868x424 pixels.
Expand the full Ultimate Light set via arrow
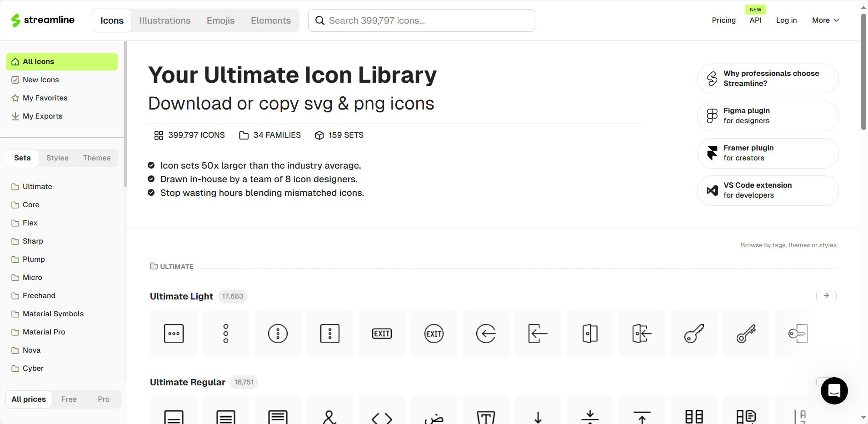(826, 296)
